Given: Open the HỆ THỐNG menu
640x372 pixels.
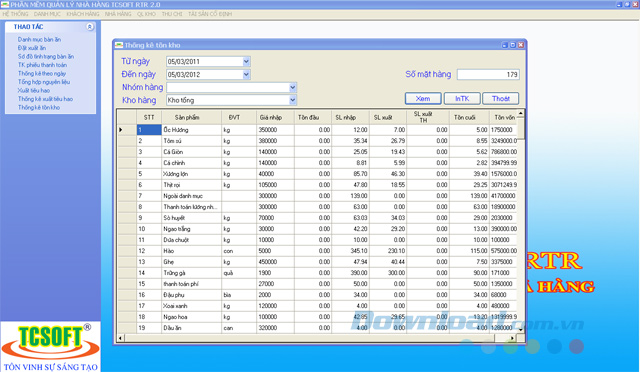Looking at the screenshot, I should [x=16, y=14].
